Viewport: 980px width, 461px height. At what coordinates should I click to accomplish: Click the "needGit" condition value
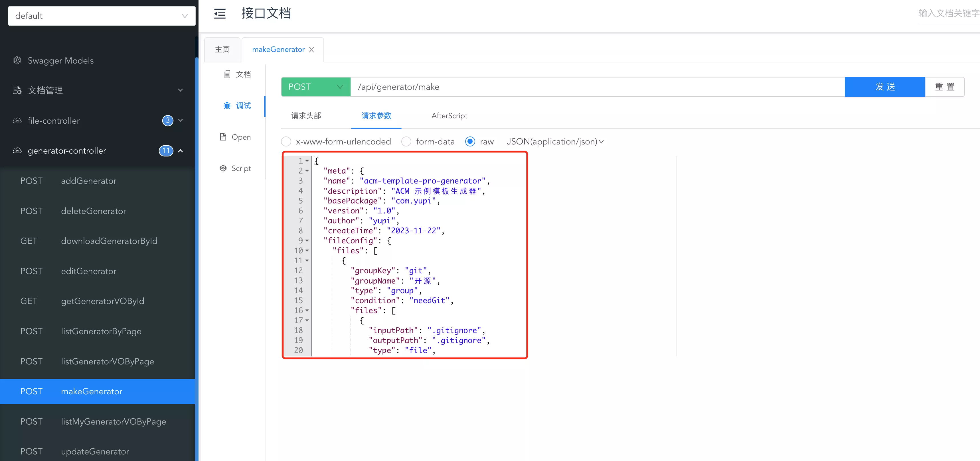point(429,301)
